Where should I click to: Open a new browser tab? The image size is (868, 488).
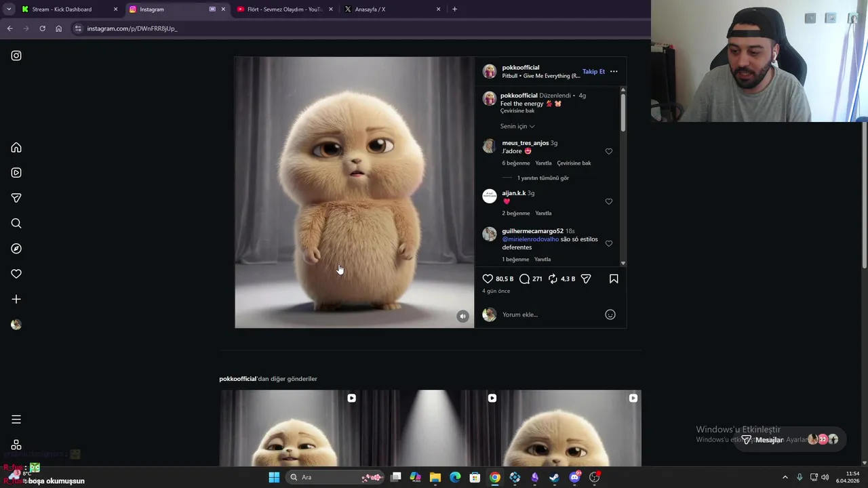(x=454, y=9)
